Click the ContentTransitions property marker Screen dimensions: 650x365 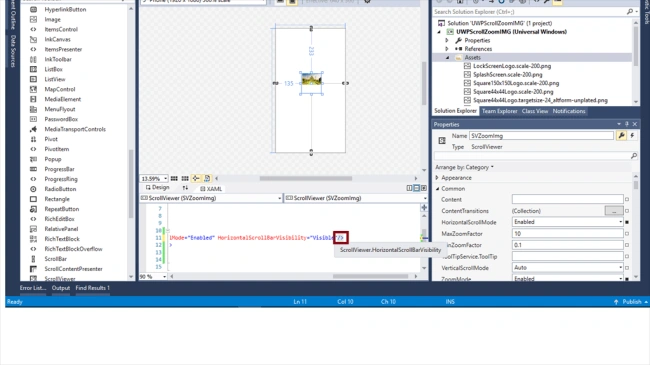click(627, 211)
